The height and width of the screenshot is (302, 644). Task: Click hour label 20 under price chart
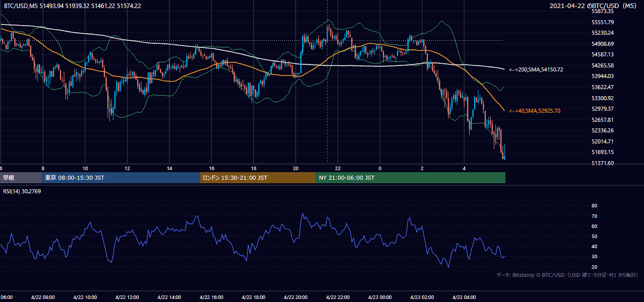(x=296, y=168)
